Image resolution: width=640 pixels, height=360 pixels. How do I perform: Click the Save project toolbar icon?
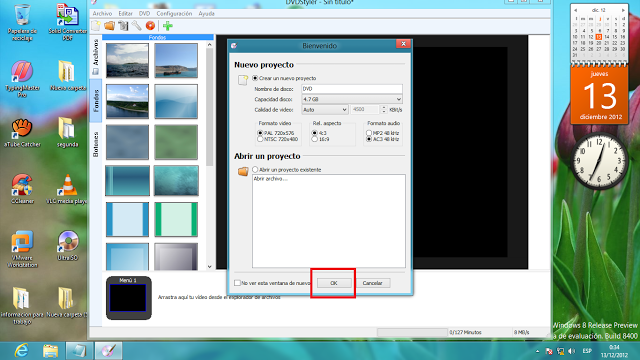point(123,26)
